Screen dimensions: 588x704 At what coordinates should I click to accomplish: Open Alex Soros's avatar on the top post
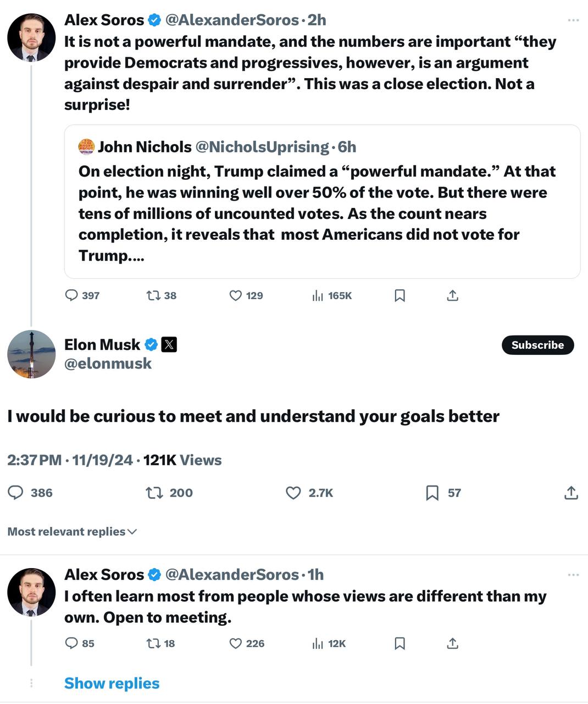pyautogui.click(x=31, y=37)
